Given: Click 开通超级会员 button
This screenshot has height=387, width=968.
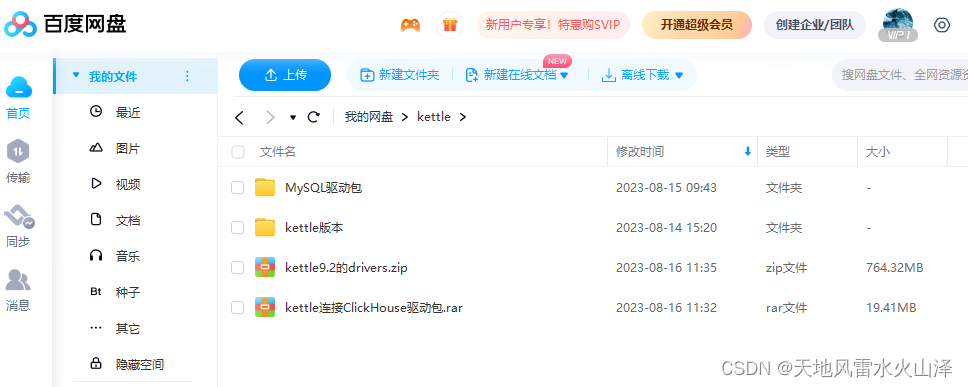Looking at the screenshot, I should pyautogui.click(x=696, y=25).
